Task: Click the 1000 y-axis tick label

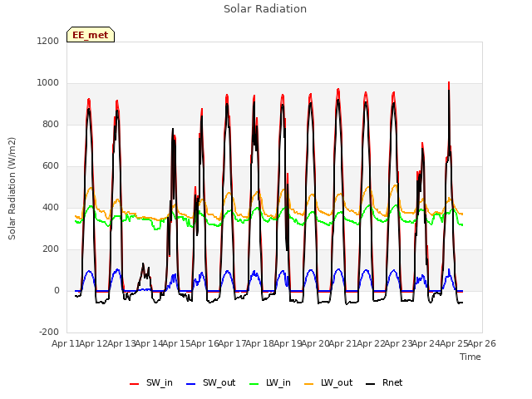Action: [48, 83]
